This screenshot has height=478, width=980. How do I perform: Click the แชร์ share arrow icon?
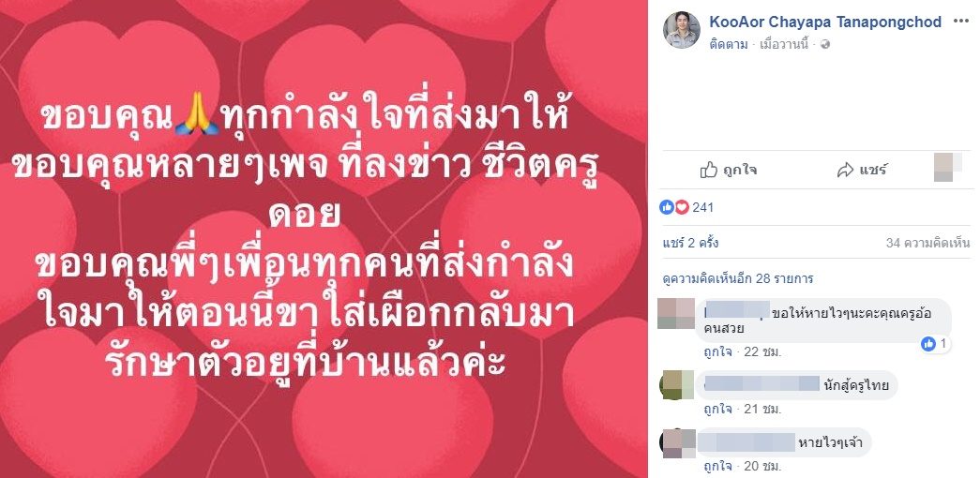[x=845, y=170]
